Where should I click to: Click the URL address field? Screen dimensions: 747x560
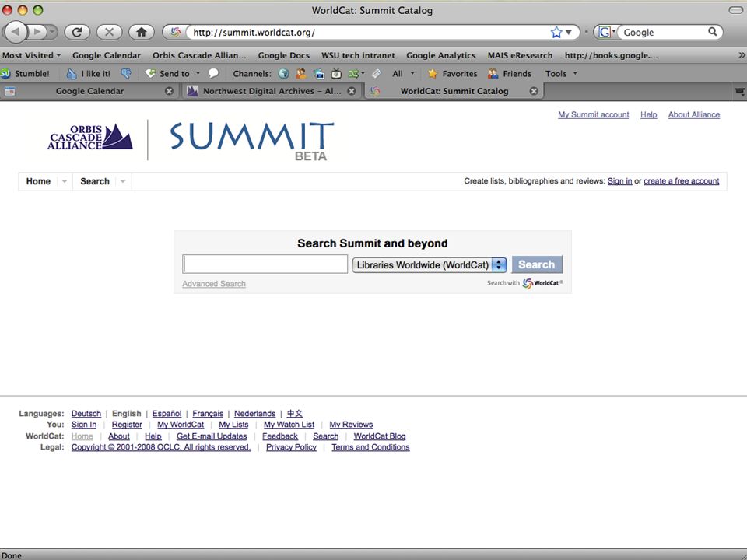(x=370, y=33)
